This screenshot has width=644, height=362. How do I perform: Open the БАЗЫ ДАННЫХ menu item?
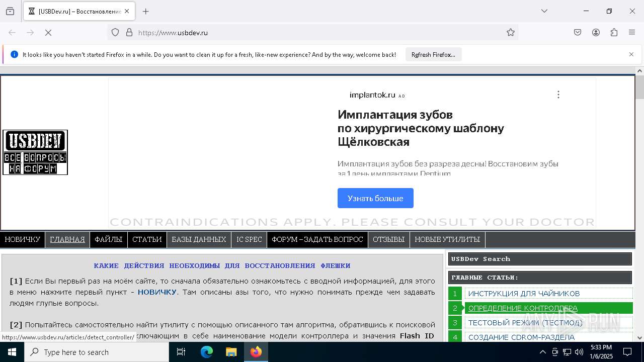pyautogui.click(x=199, y=240)
